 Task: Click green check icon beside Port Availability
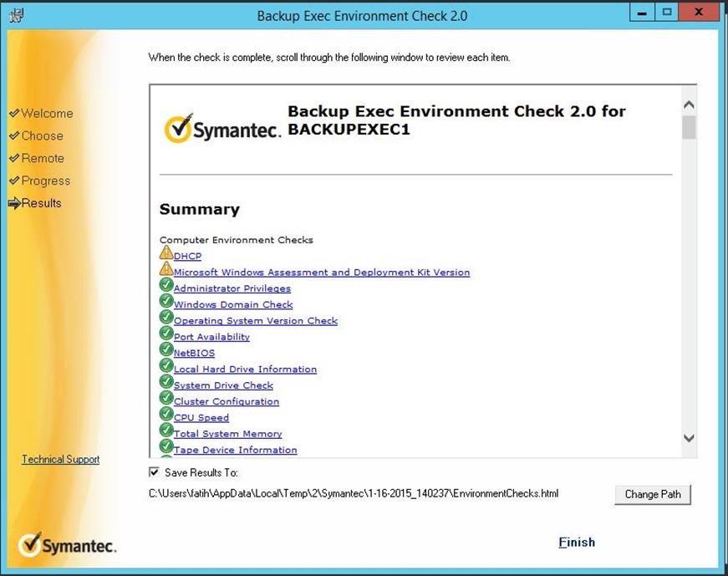tap(166, 333)
